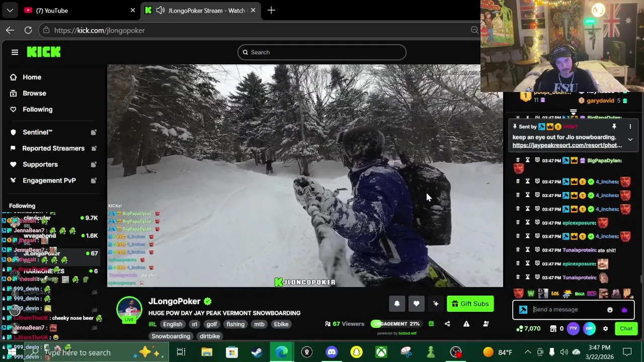Select the English tag
This screenshot has height=362, width=644.
pyautogui.click(x=173, y=324)
